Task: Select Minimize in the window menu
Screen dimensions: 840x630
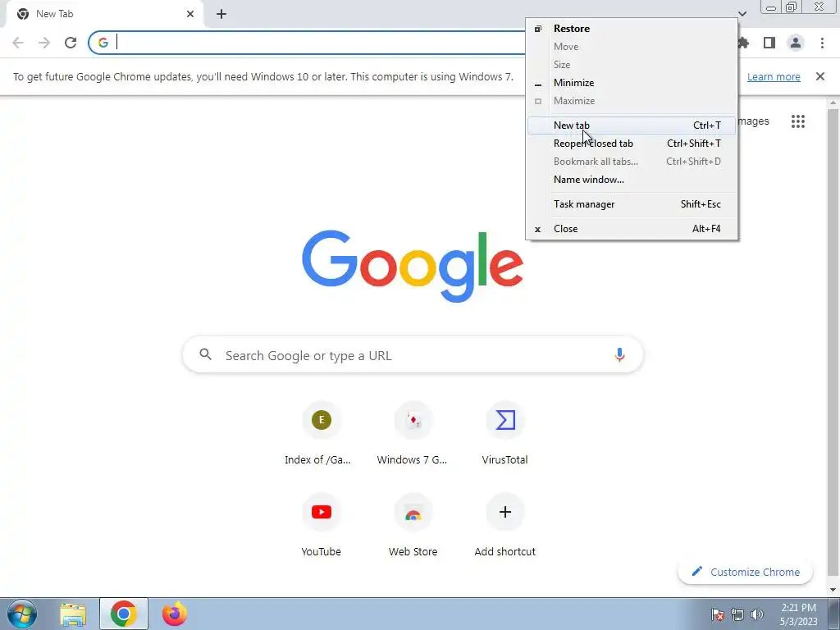Action: [632, 83]
